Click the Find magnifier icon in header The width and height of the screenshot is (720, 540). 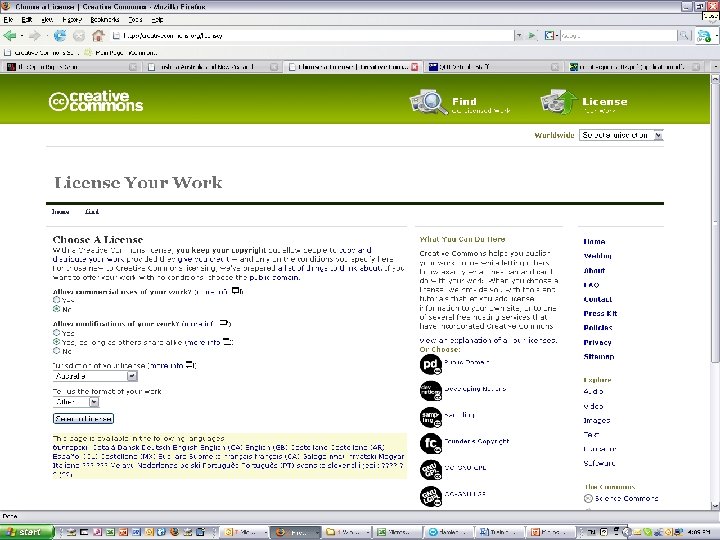[428, 102]
